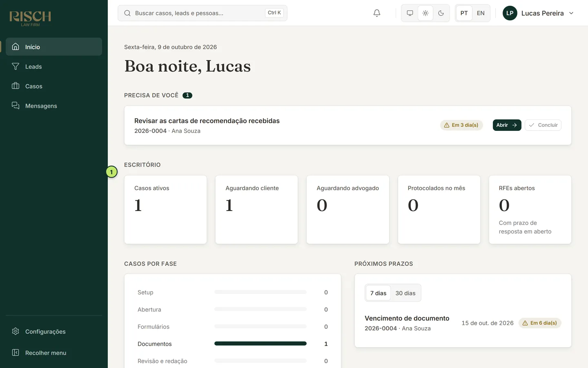Click Abrir on the recommendation letters task
588x368 pixels.
[507, 125]
